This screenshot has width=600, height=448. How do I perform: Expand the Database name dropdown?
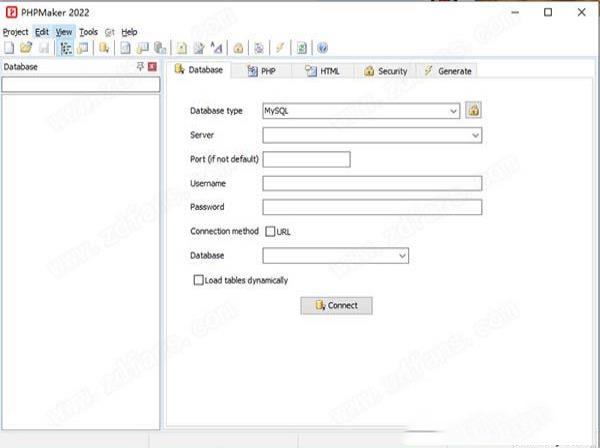point(402,256)
